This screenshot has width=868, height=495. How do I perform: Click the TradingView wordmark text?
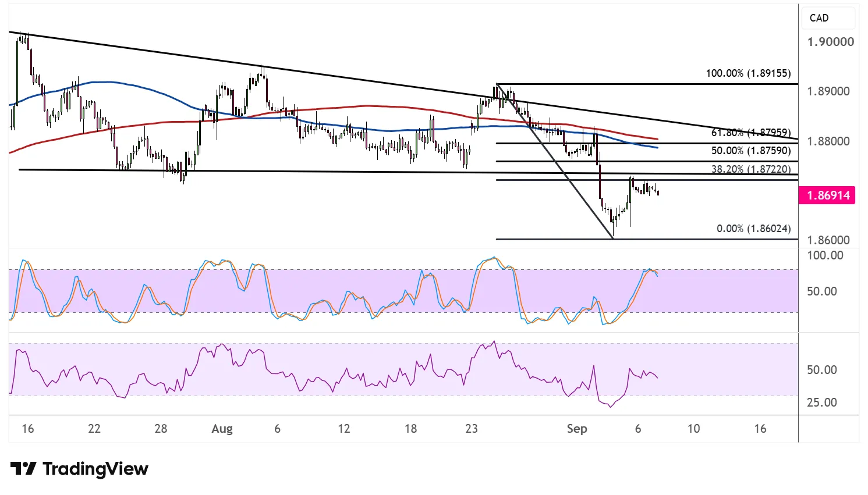[95, 469]
